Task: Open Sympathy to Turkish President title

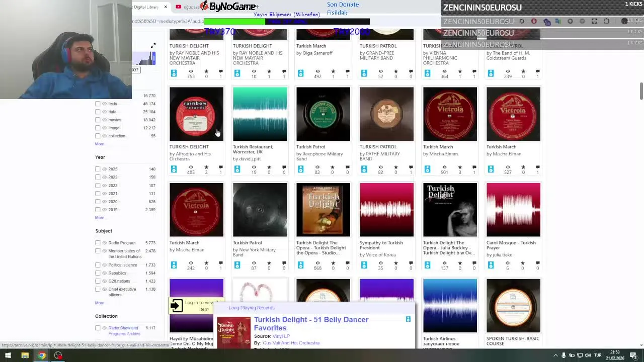Action: click(381, 245)
